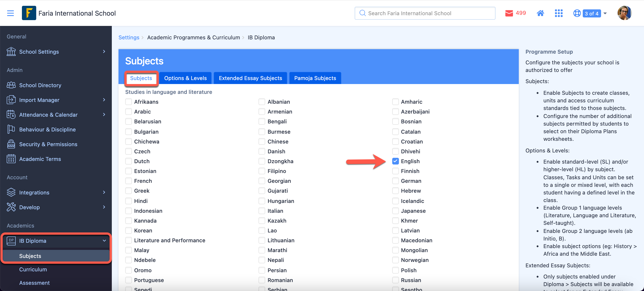Click the Behaviour & Discipline flag icon
This screenshot has width=644, height=291.
pyautogui.click(x=11, y=129)
